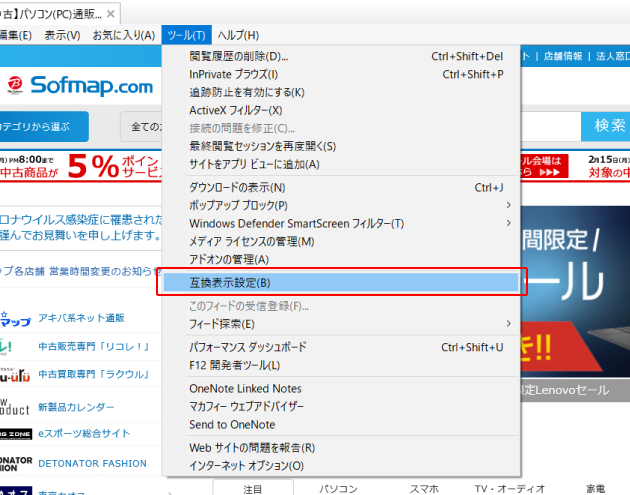The image size is (630, 495).
Task: Open DETONATOR FASHION link
Action: [x=92, y=464]
